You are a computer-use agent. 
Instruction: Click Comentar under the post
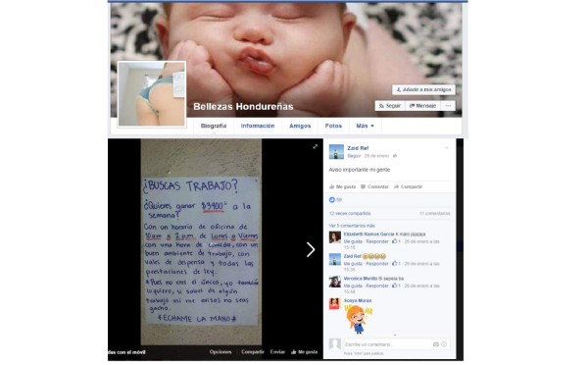click(x=374, y=186)
